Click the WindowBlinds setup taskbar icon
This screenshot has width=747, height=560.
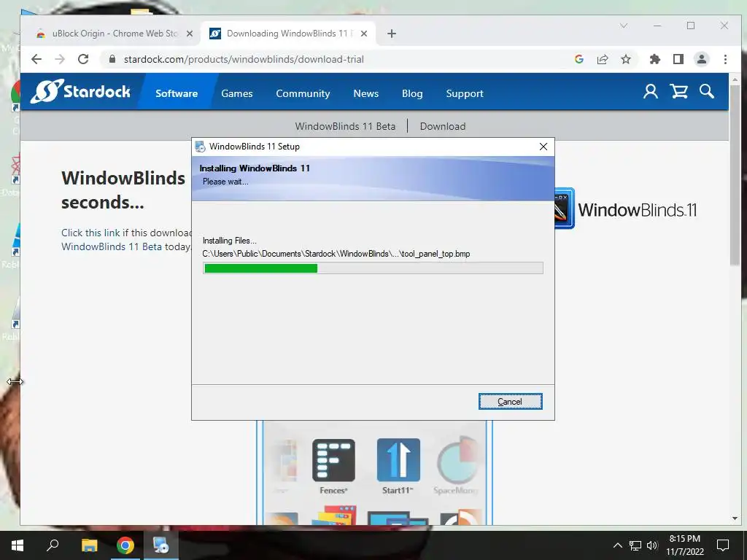coord(161,545)
